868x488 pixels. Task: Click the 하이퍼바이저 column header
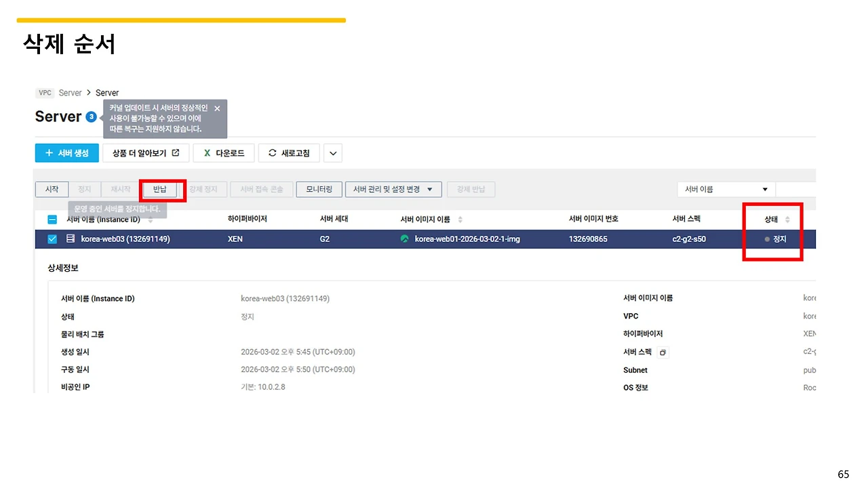click(248, 219)
